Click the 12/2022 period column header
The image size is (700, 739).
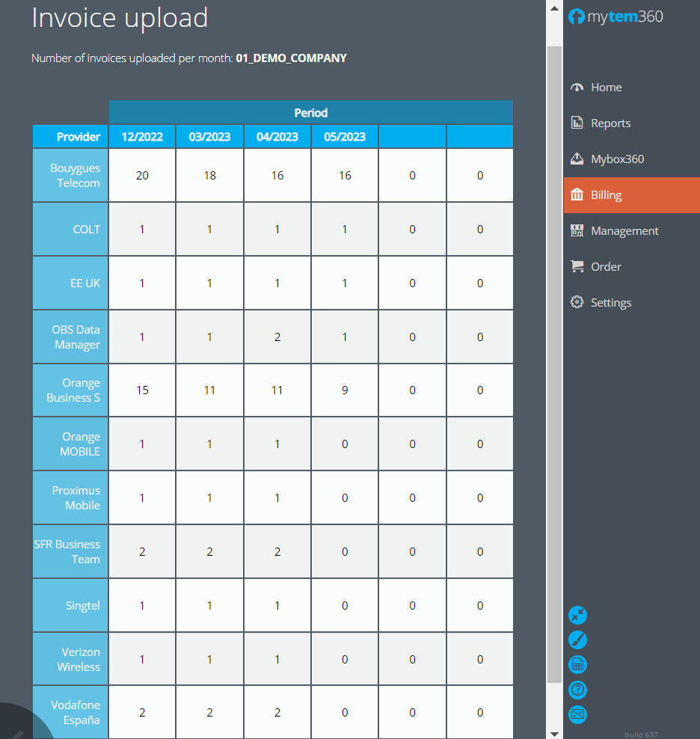tap(142, 137)
